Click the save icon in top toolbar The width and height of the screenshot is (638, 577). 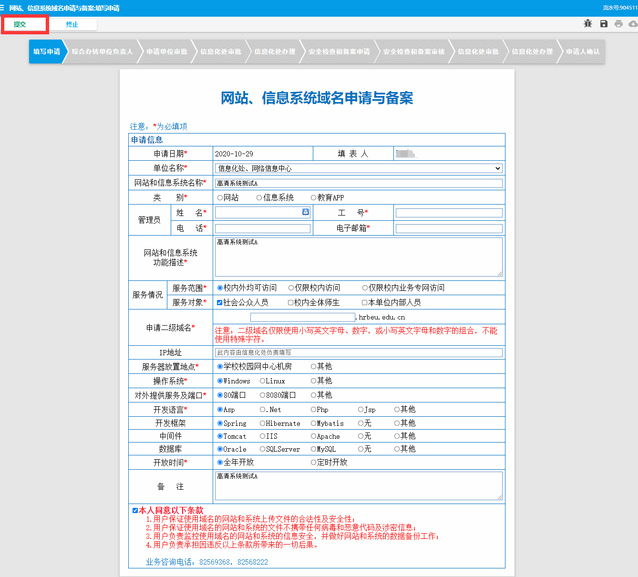coord(603,23)
